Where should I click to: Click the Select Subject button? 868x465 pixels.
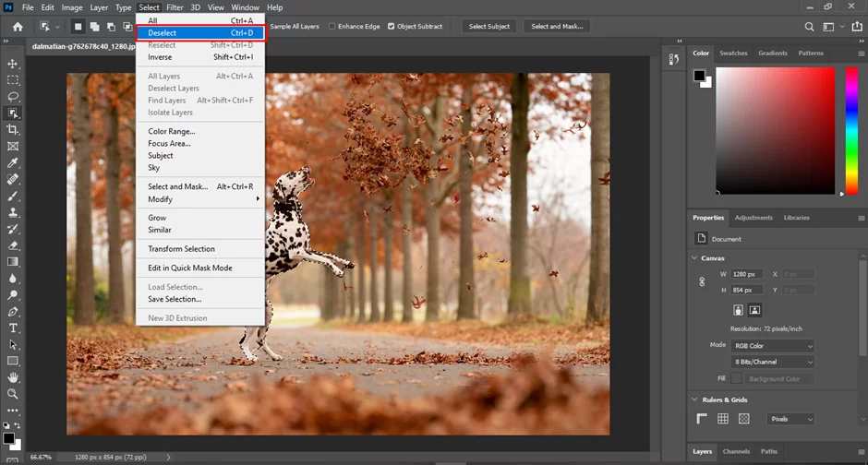488,26
